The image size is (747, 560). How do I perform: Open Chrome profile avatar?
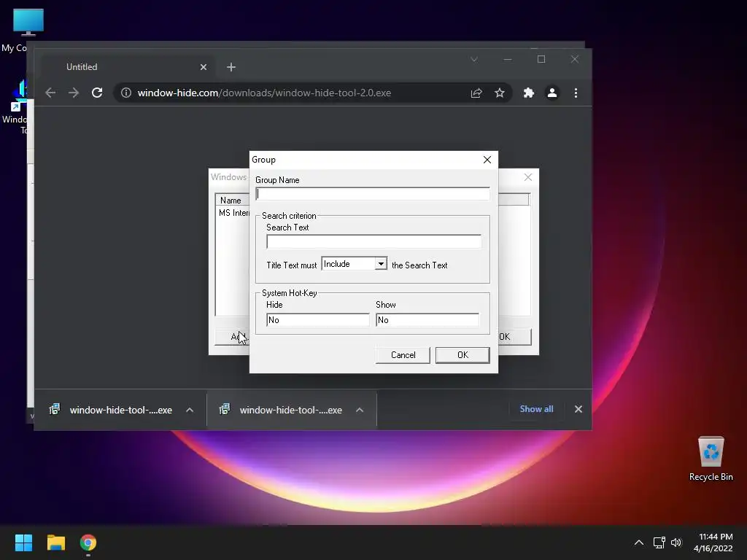tap(552, 93)
